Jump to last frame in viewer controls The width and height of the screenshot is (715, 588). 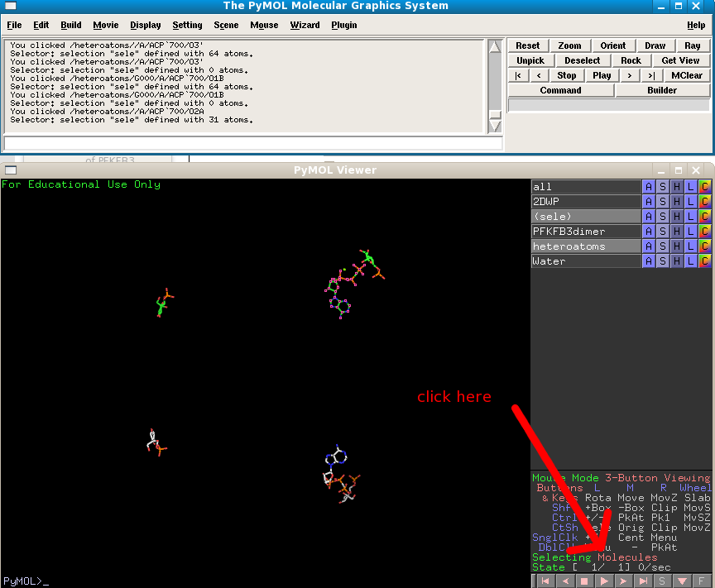pyautogui.click(x=643, y=581)
